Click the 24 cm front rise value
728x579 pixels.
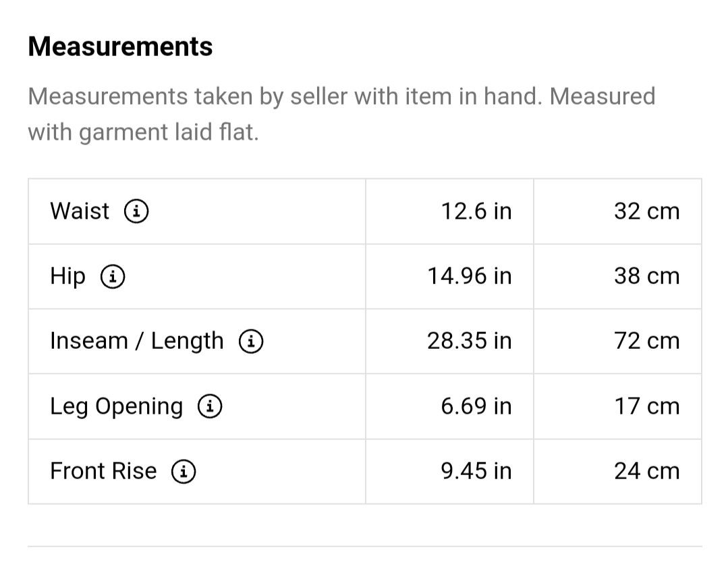[x=647, y=471]
